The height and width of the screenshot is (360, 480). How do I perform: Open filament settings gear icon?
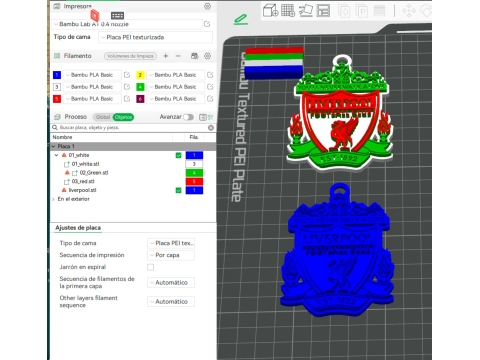[207, 56]
